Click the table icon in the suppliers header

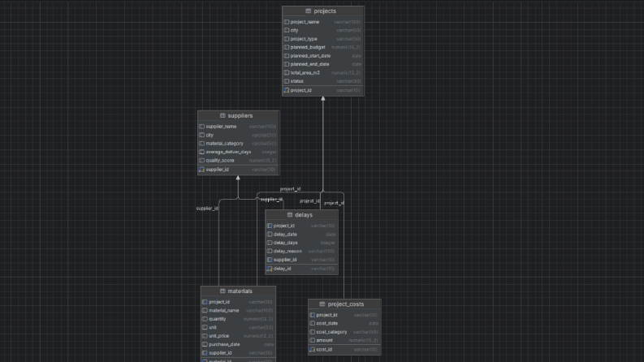pos(223,116)
